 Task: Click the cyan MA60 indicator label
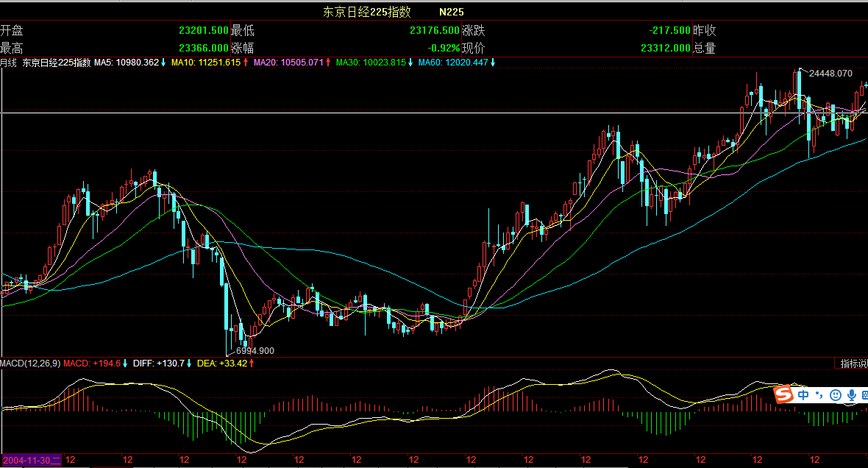tap(452, 63)
